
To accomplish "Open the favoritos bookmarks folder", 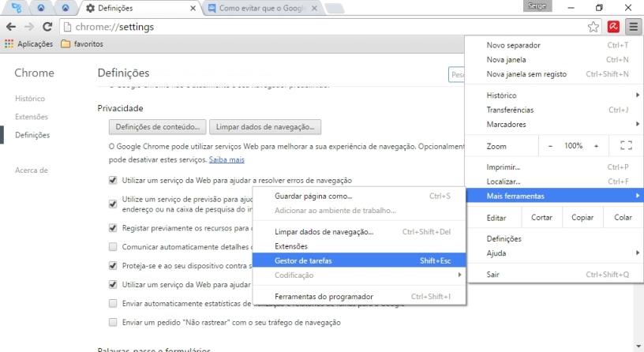I will 82,44.
